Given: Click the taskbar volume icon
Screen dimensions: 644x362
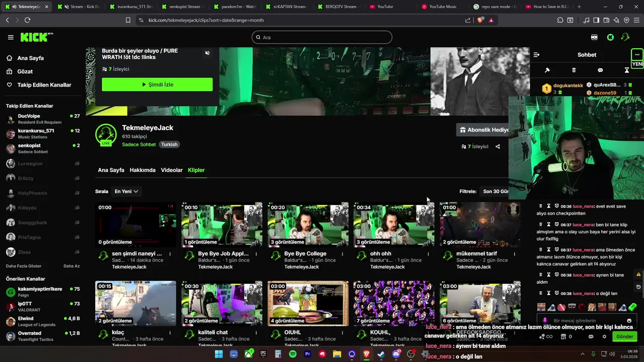Looking at the screenshot, I should tap(613, 354).
